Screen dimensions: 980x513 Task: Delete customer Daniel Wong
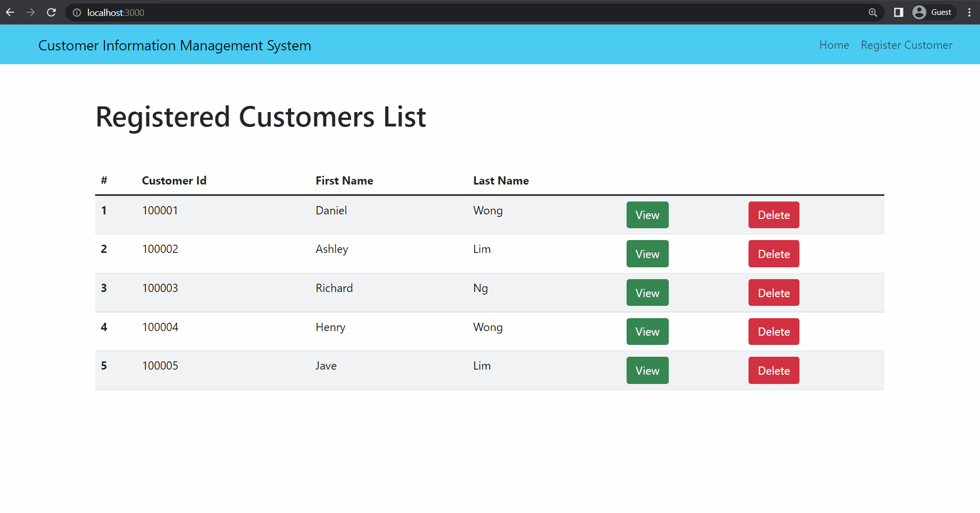(x=773, y=215)
